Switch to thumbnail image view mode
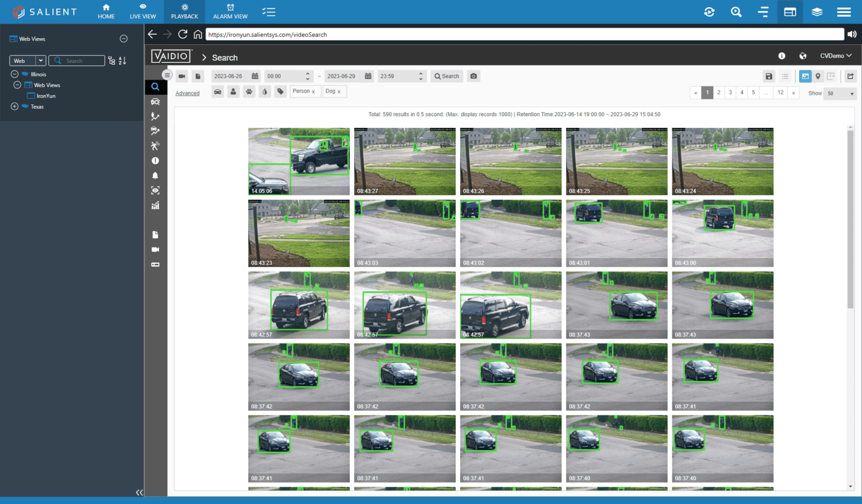This screenshot has height=504, width=862. click(x=805, y=76)
